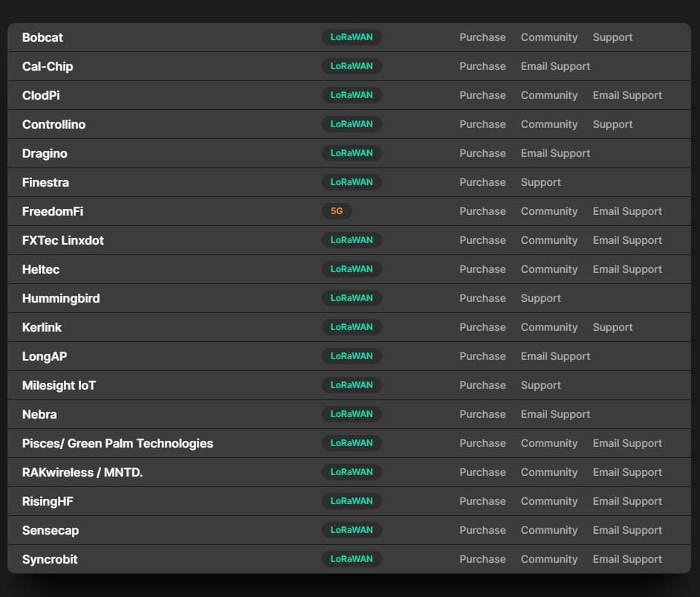
Task: Click Purchase for Hummingbird
Action: (x=482, y=299)
